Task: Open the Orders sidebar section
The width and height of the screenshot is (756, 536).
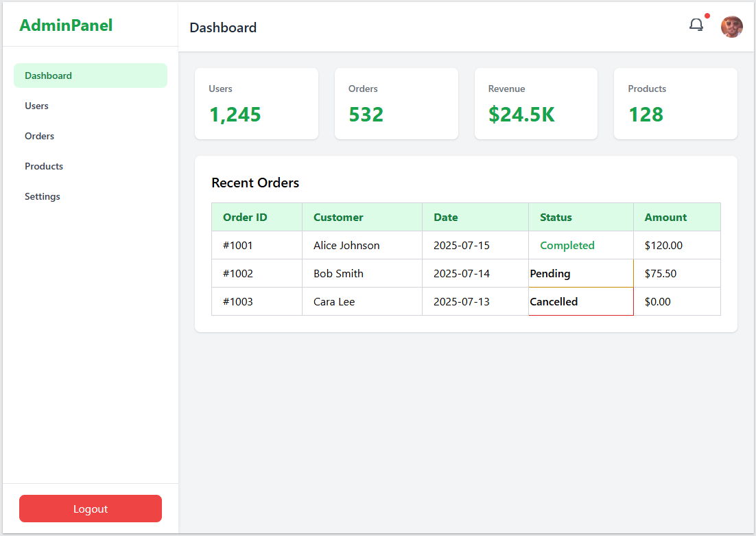Action: coord(39,136)
